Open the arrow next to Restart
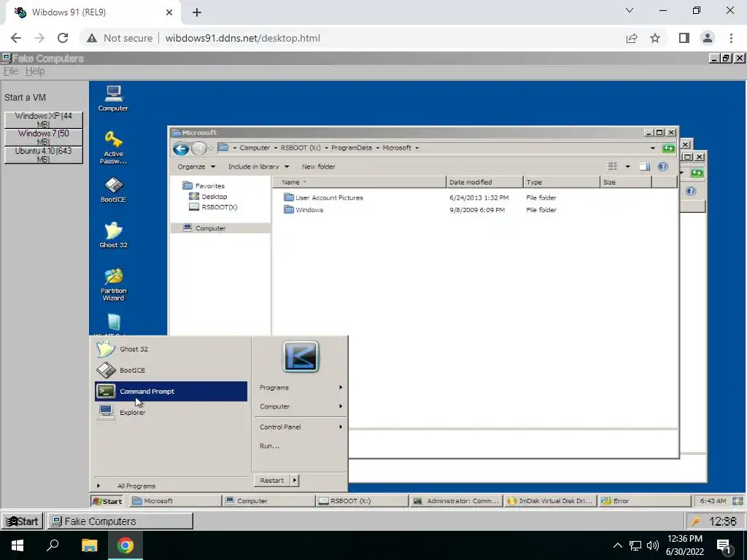 coord(295,481)
